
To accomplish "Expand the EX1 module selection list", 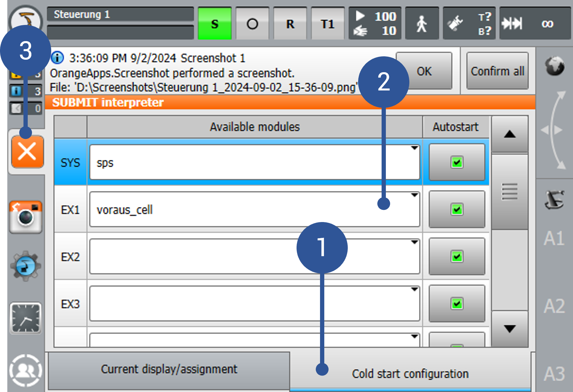I will [x=414, y=195].
